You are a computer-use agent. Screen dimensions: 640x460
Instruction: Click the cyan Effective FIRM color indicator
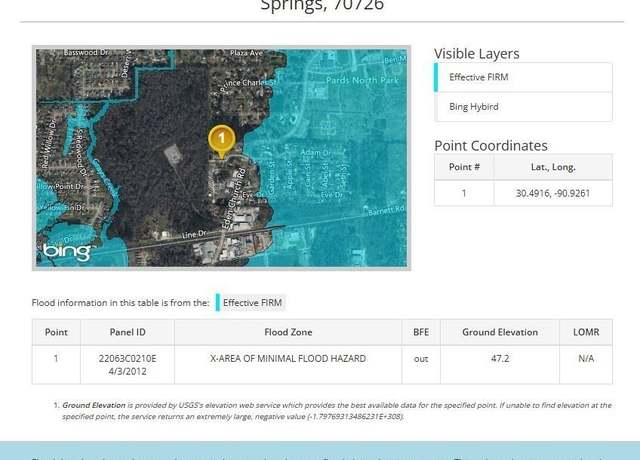436,77
